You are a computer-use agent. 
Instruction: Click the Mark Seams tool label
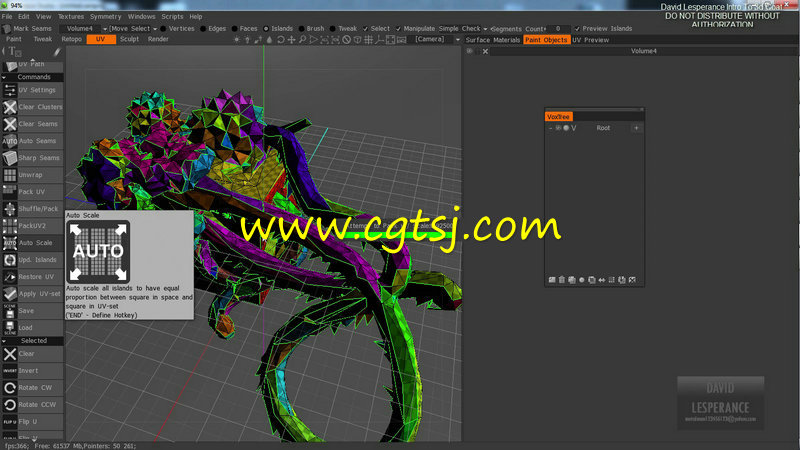pos(32,29)
